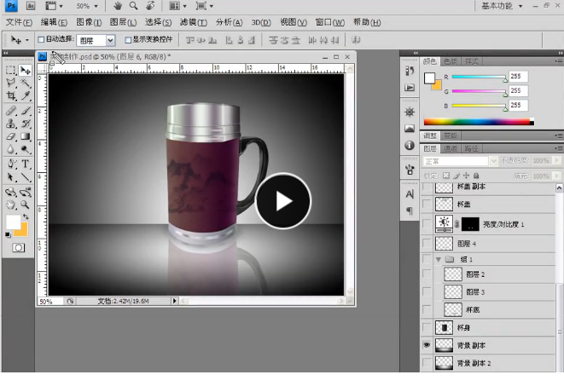Screen dimensions: 564x392
Task: Open the status bar info arrow menu
Action: 174,301
